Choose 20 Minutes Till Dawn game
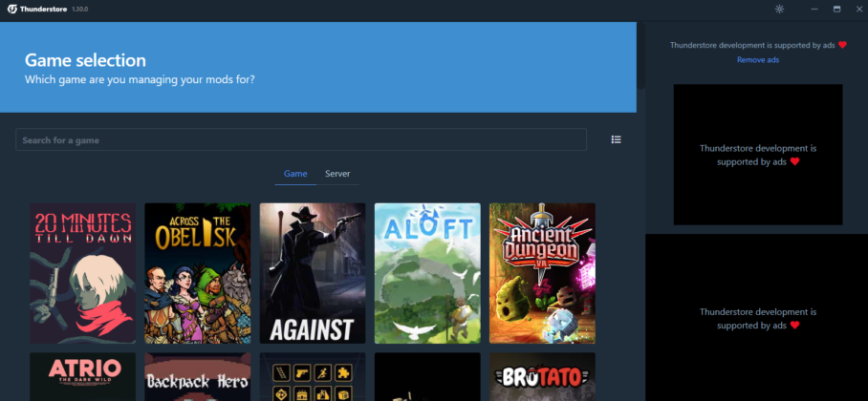Viewport: 868px width, 401px height. [x=82, y=272]
